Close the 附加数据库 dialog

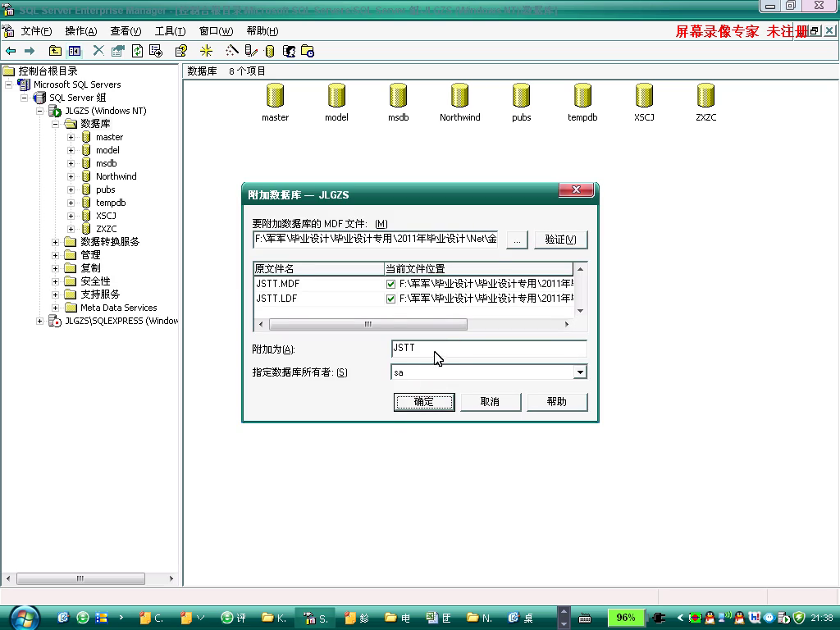click(x=577, y=189)
